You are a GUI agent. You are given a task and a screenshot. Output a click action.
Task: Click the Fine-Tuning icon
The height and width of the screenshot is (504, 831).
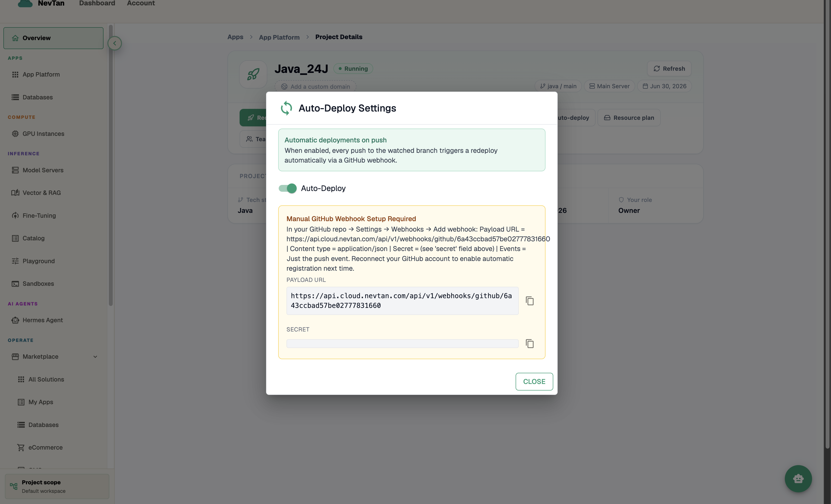[15, 216]
